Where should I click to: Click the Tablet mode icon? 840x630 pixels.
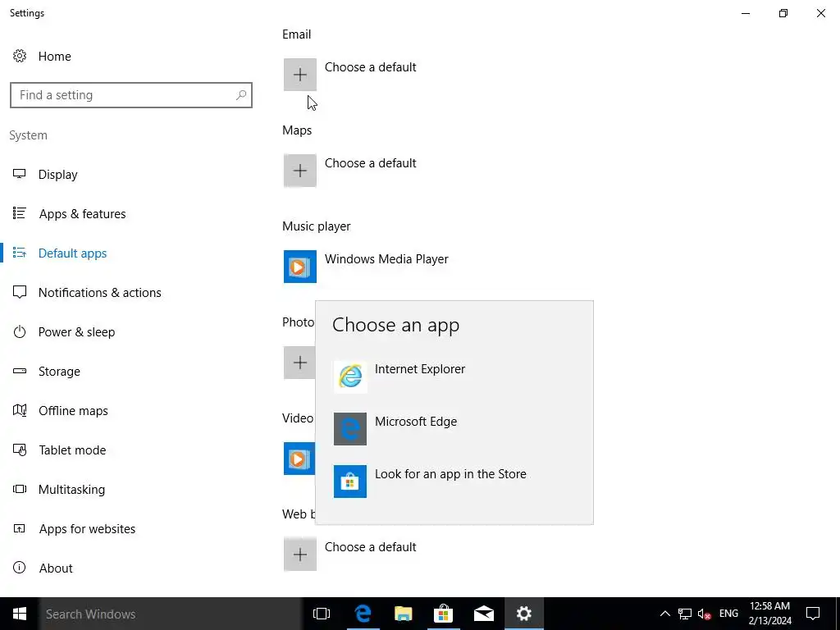[20, 450]
